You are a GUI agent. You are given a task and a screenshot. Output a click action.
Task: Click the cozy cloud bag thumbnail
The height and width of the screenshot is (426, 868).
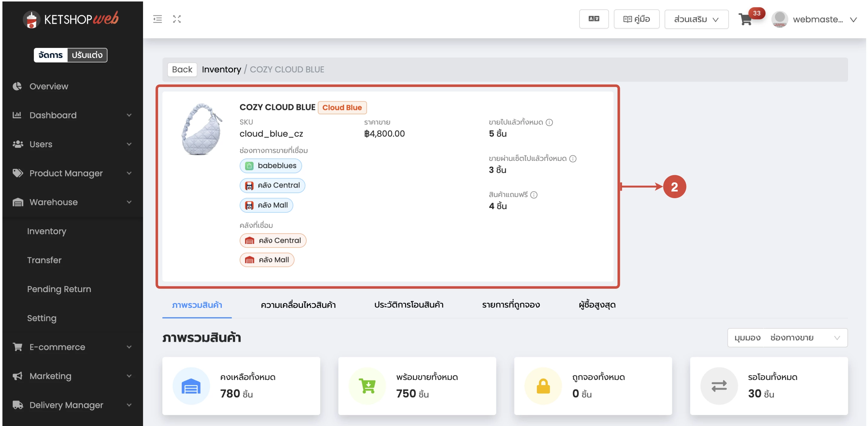(x=202, y=130)
